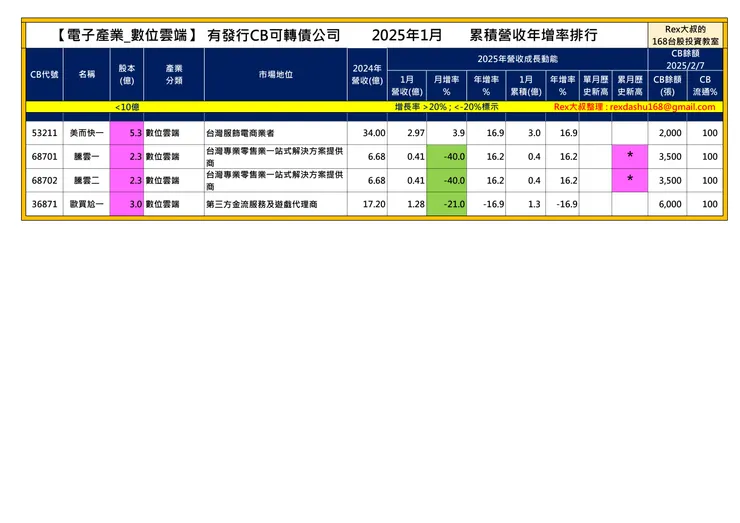The image size is (740, 523).
Task: Click the title 【電子產業_數位雲端】
Action: click(x=126, y=35)
